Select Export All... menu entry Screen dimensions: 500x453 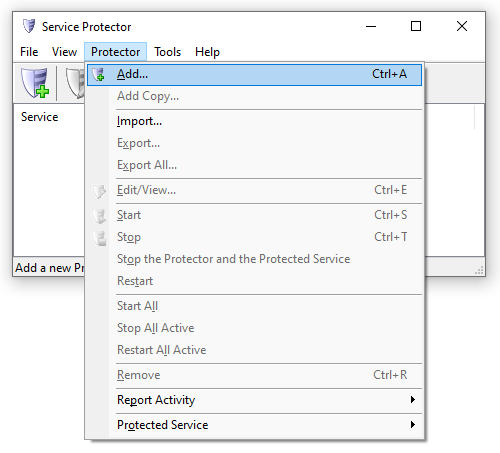coord(254,165)
